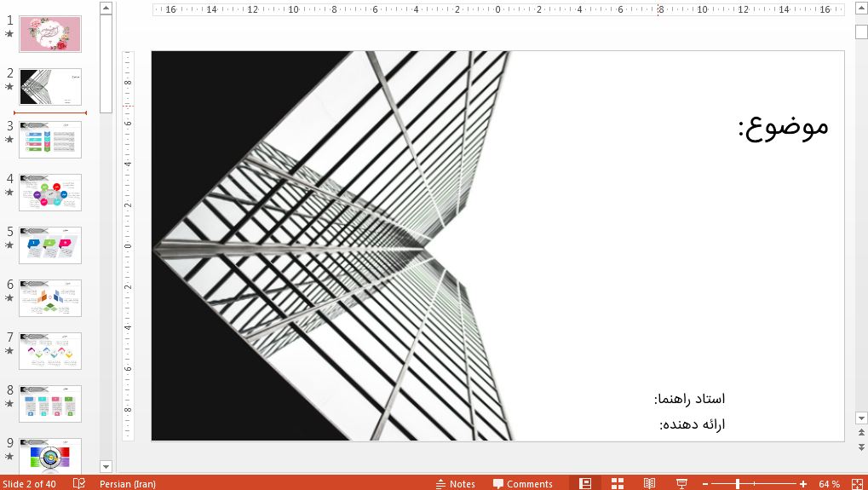Click the zoom out minus button

705,483
